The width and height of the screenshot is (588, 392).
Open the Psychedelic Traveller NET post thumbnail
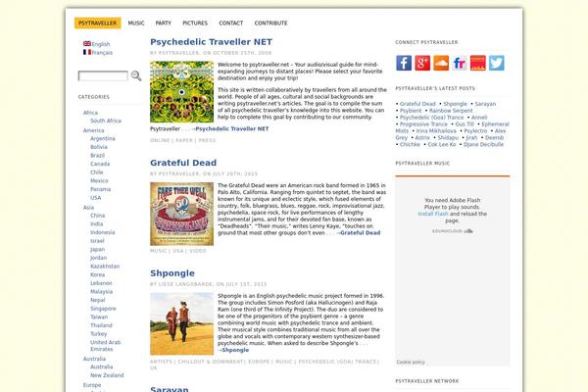pos(182,92)
